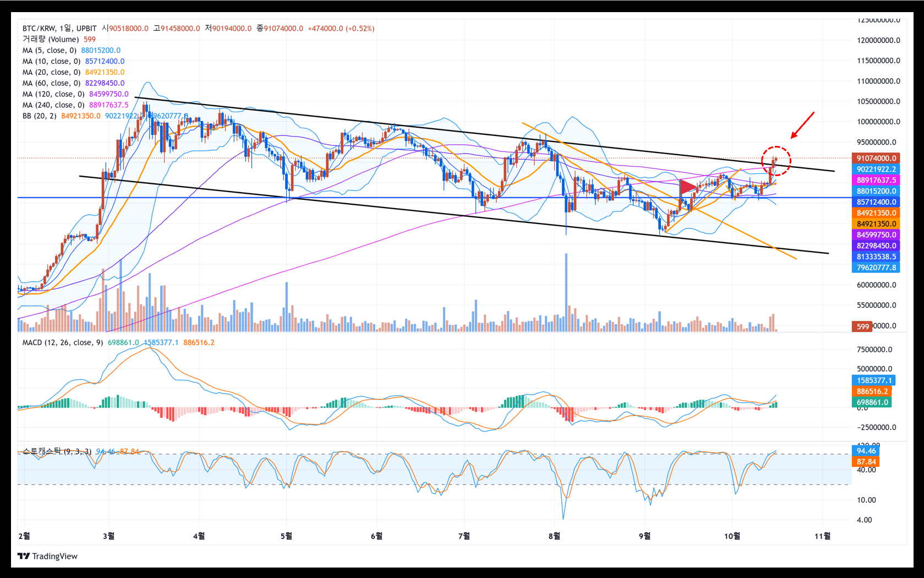Click the 85712400.0 price axis label
Viewport: 924px width, 578px height.
876,202
